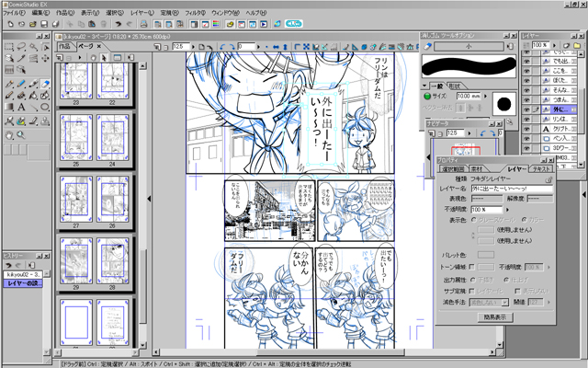Image resolution: width=588 pixels, height=368 pixels.
Task: Toggle visibility of そんな… layer
Action: pyautogui.click(x=526, y=90)
